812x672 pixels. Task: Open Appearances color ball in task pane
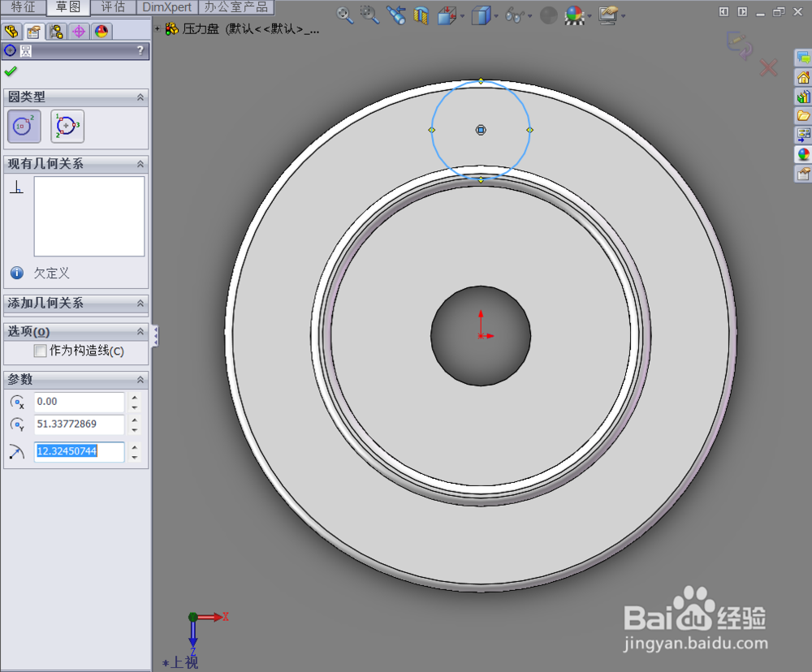(803, 154)
